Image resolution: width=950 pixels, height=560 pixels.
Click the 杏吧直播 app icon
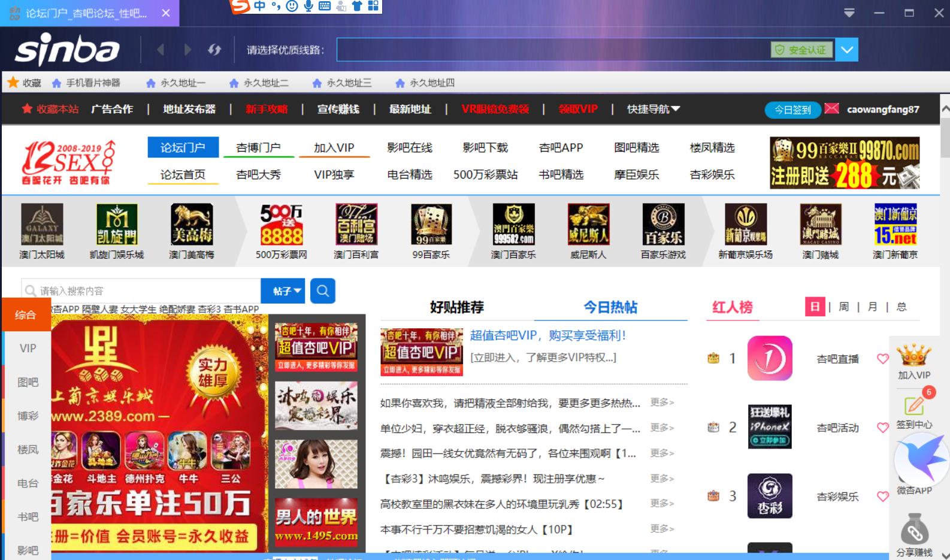(x=770, y=358)
